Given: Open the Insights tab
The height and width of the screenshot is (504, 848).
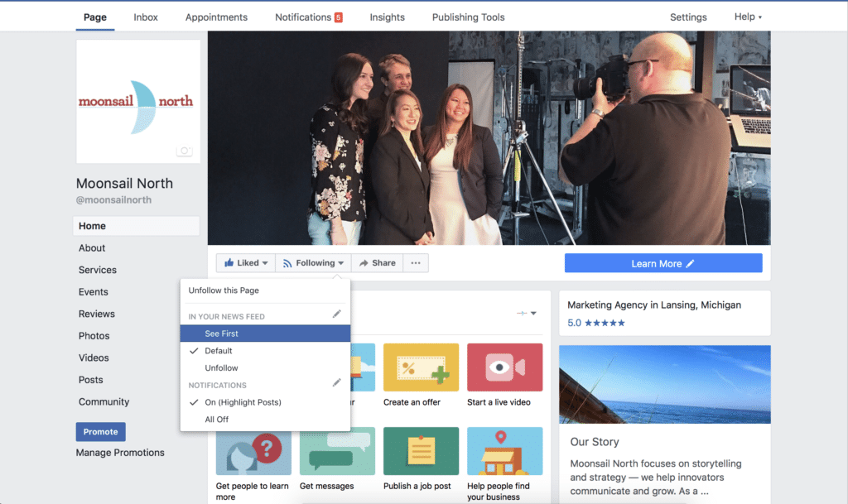Looking at the screenshot, I should tap(388, 17).
